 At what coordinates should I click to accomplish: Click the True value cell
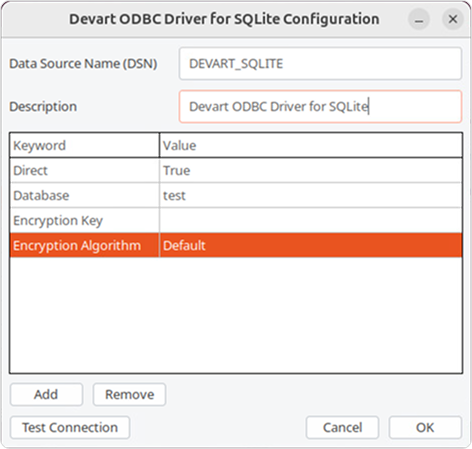coord(311,170)
